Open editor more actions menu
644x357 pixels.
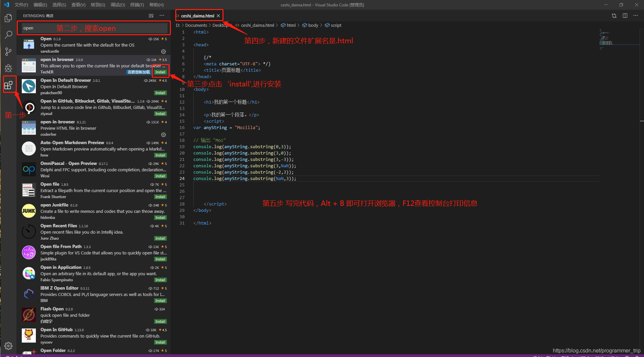[x=636, y=16]
